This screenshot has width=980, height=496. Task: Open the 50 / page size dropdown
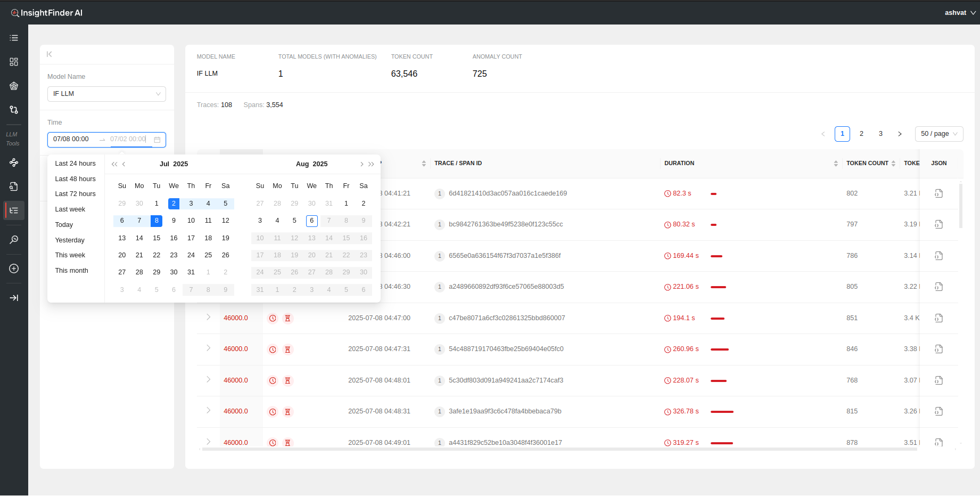[938, 134]
